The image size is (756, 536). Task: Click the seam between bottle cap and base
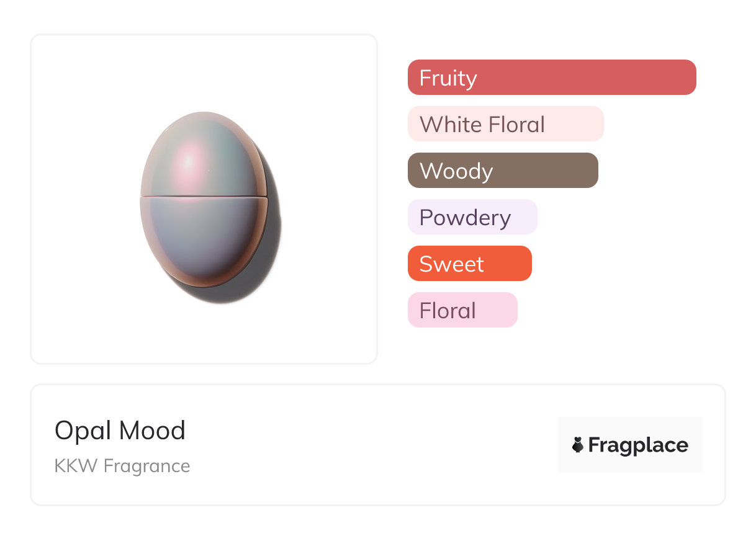(x=204, y=197)
